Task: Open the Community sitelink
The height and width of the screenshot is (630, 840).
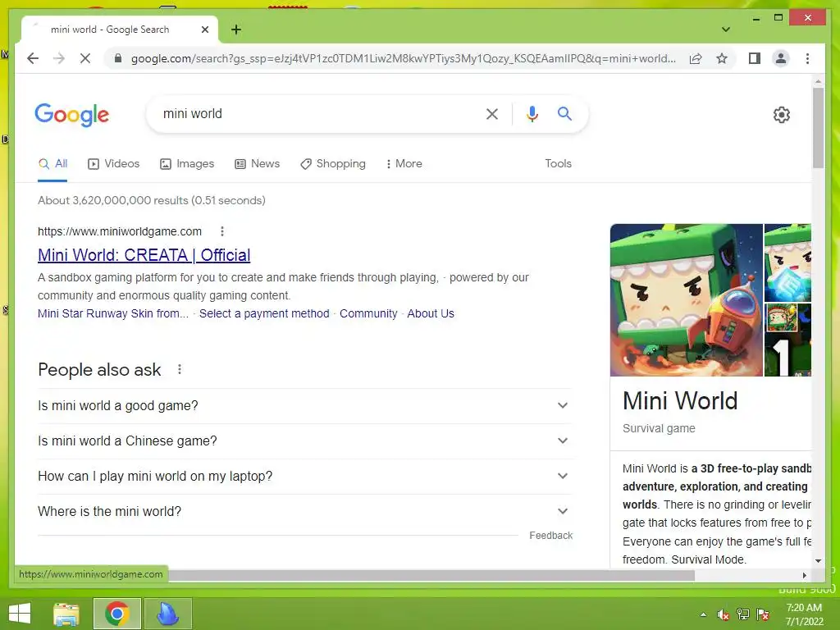Action: [368, 314]
